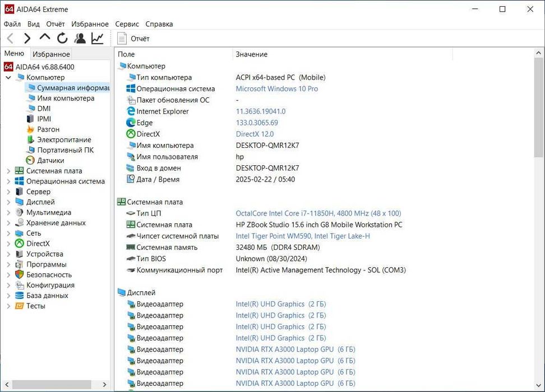Viewport: 545px width, 392px height.
Task: Click the vertical scrollbar down arrow
Action: (538, 385)
